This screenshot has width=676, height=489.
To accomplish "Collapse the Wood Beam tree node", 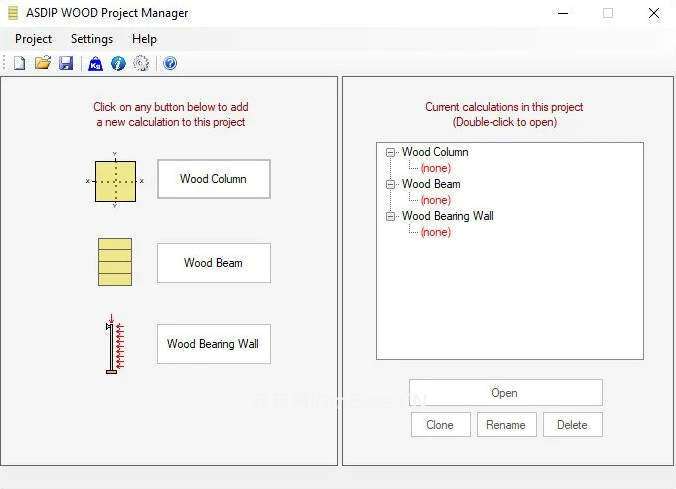I will pos(390,184).
